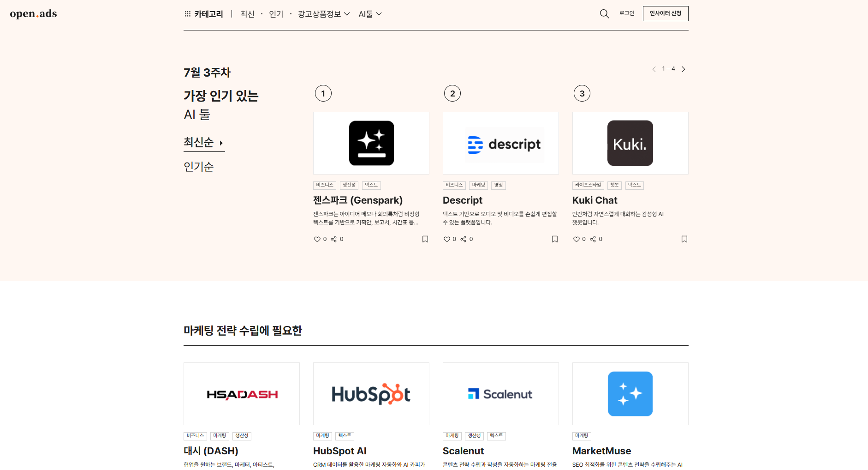Image resolution: width=868 pixels, height=470 pixels.
Task: Click 챗봇 tag on Kuki Chat card
Action: click(615, 185)
